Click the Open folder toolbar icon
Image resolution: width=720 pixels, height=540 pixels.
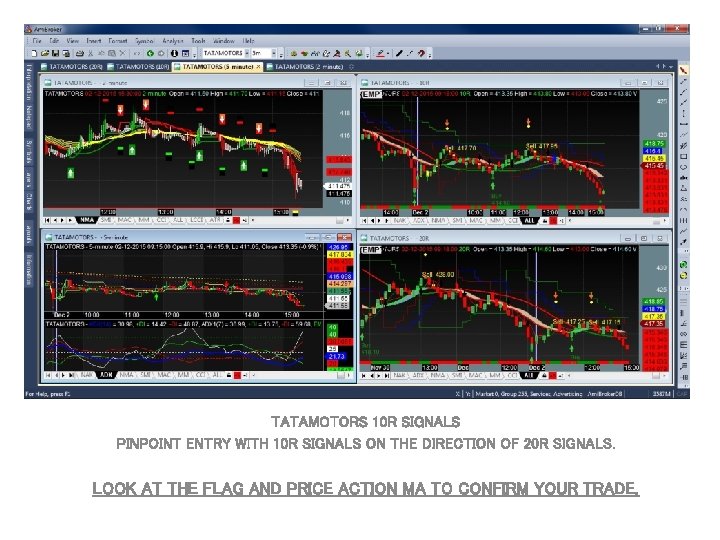tap(45, 53)
